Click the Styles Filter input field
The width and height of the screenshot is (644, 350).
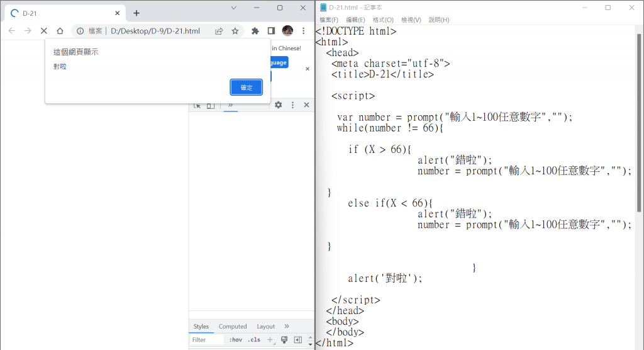click(207, 340)
